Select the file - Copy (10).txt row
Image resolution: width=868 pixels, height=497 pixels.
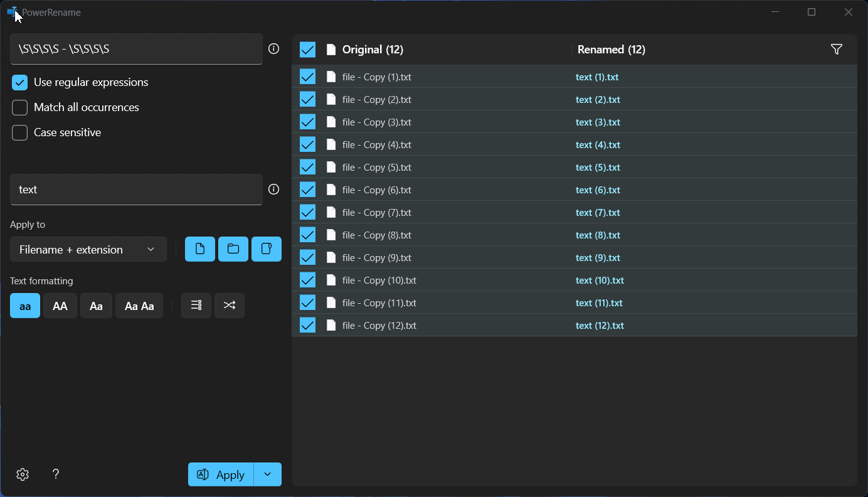[x=574, y=281]
